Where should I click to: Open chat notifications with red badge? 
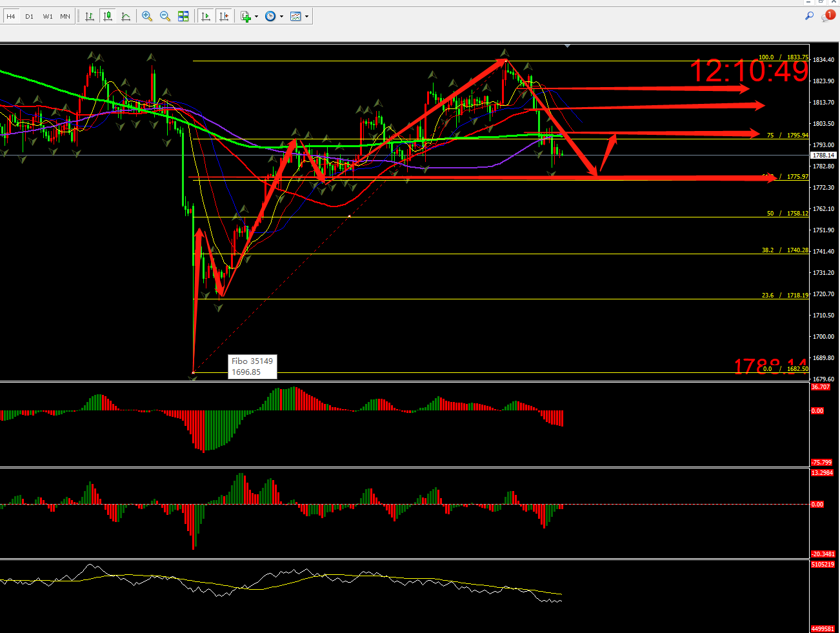click(x=827, y=16)
